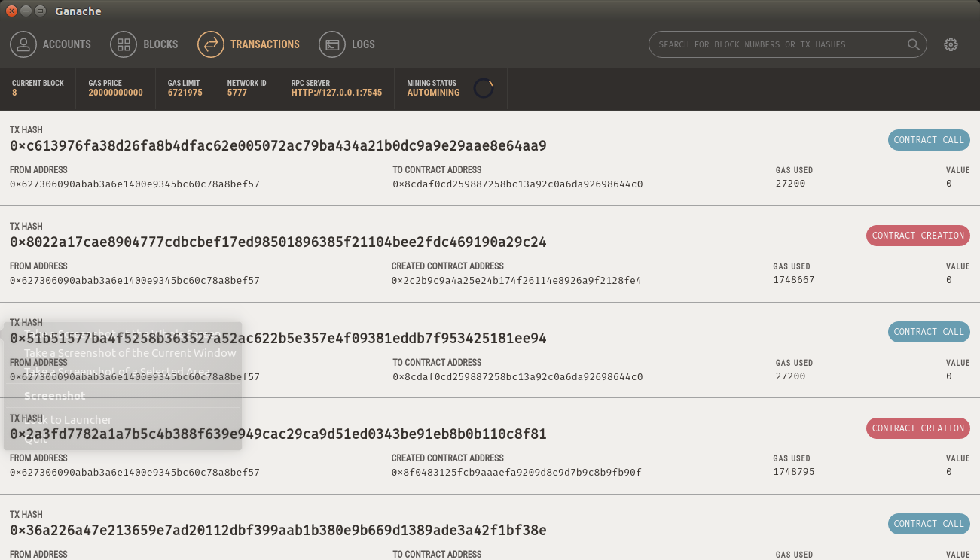Image resolution: width=980 pixels, height=560 pixels.
Task: Click RPC server HTTP://127.0.0.1:7545
Action: coord(337,93)
